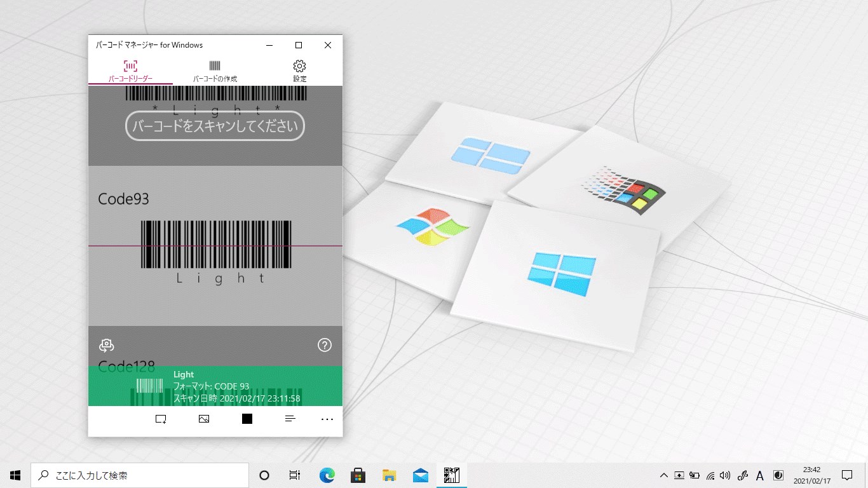Click the barcode manager taskbar icon

(x=452, y=475)
